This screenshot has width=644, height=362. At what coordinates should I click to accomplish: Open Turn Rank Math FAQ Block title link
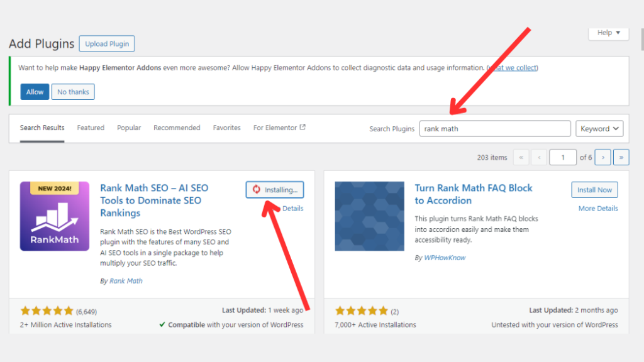tap(473, 194)
